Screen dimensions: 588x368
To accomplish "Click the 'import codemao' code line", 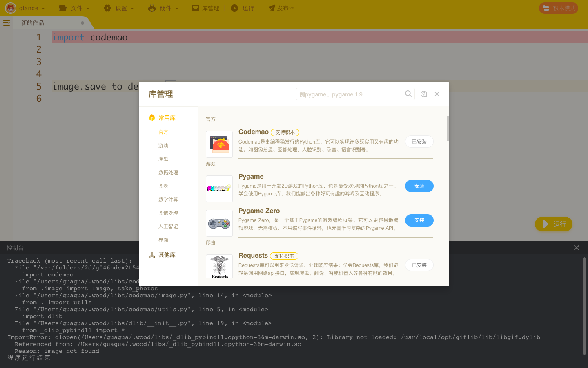I will pyautogui.click(x=90, y=37).
